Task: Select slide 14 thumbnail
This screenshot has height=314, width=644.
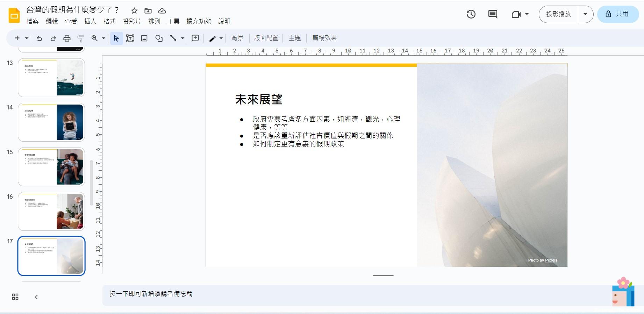Action: click(51, 122)
